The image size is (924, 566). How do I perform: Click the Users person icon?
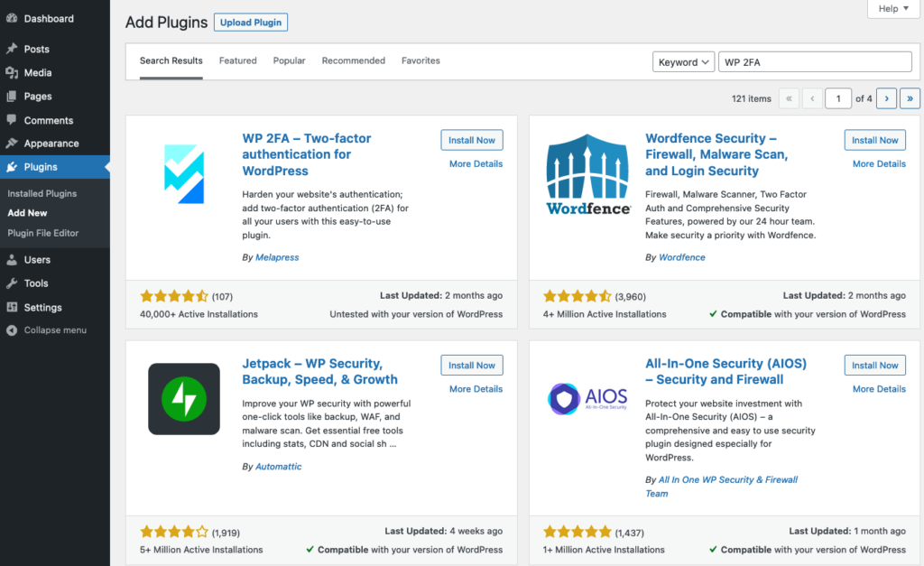click(12, 259)
